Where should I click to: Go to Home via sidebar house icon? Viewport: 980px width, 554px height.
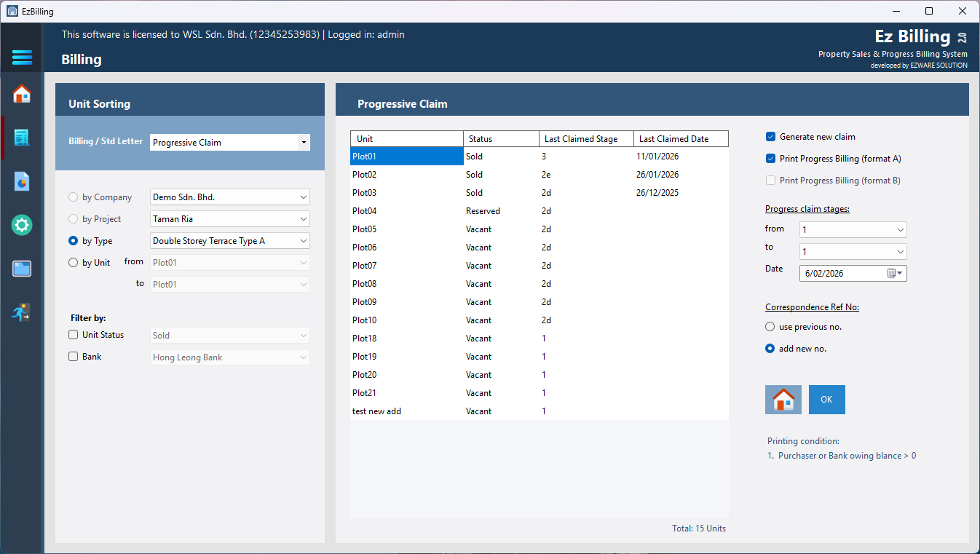point(22,94)
